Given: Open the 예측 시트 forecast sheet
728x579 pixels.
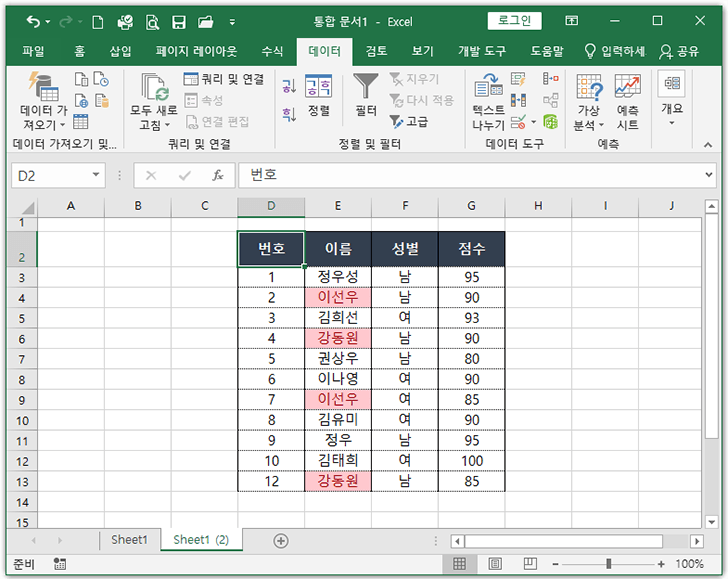Looking at the screenshot, I should (x=628, y=102).
